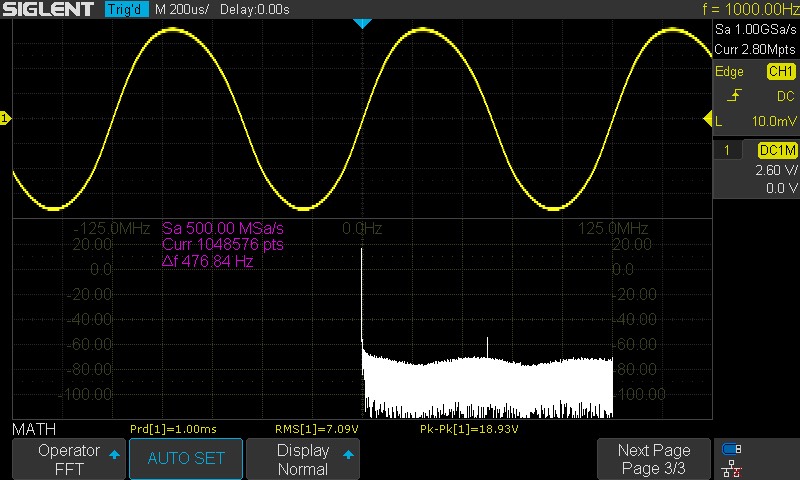The width and height of the screenshot is (800, 480).
Task: Toggle channel 1 box in side panel
Action: (x=728, y=150)
